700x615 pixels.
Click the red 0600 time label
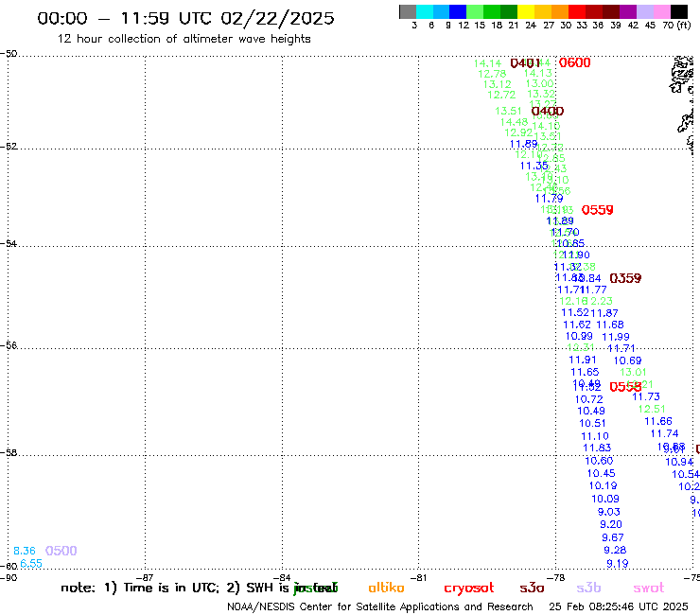[574, 63]
